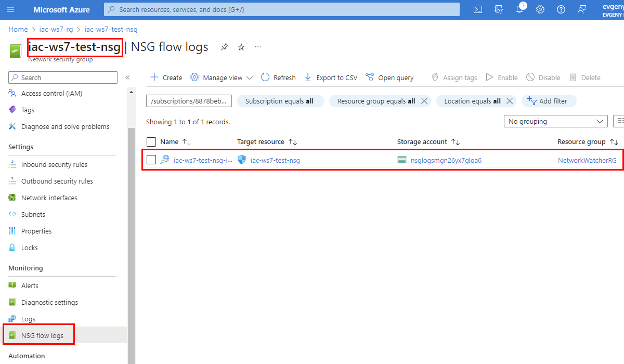
Task: Remove the Resource group equals all filter
Action: coord(424,101)
